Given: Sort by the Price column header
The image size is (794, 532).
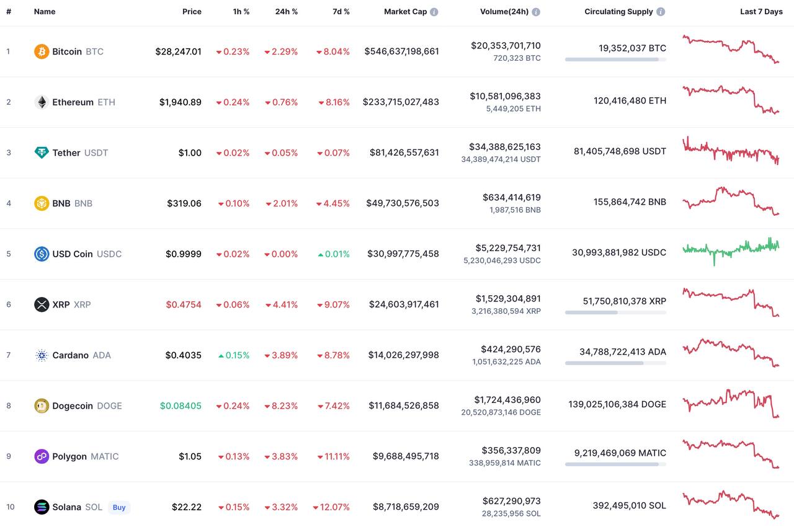Looking at the screenshot, I should pos(192,12).
